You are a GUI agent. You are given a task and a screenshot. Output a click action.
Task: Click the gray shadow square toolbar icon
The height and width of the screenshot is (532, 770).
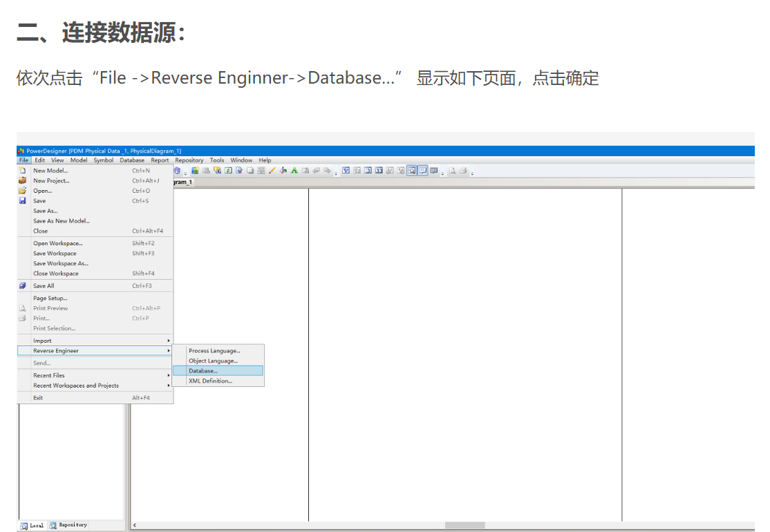(250, 170)
